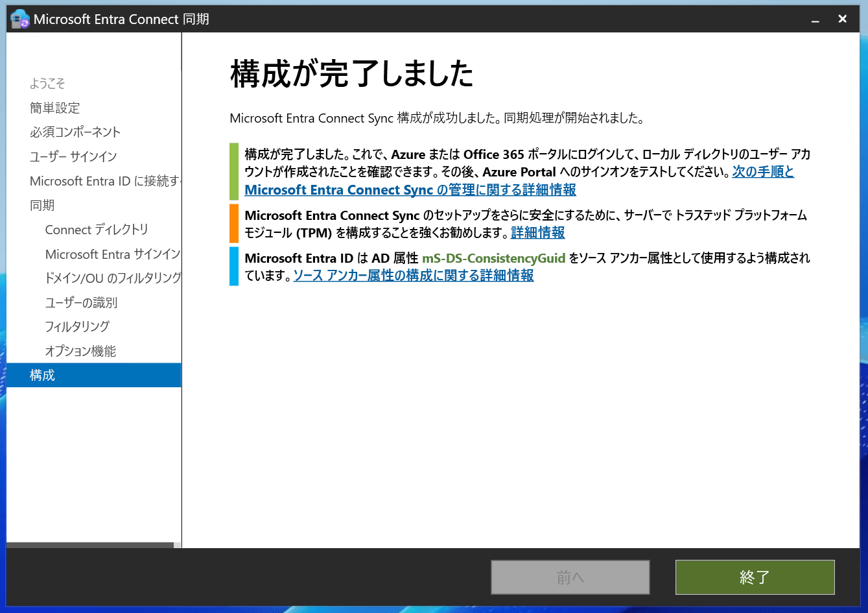Click the 構成が完了しました heading
Viewport: 868px width, 613px height.
[x=351, y=74]
